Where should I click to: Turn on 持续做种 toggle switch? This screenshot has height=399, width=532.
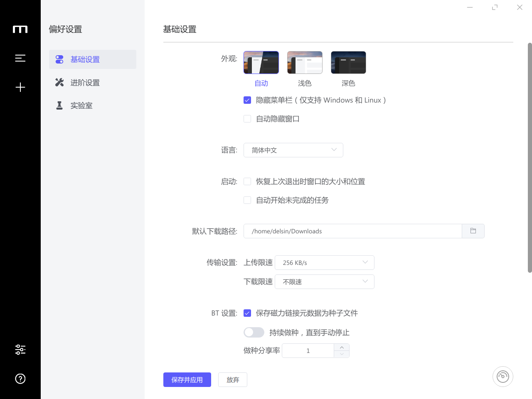254,332
